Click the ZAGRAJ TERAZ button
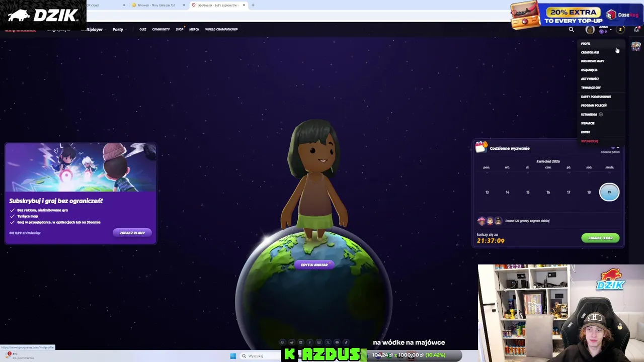The width and height of the screenshot is (644, 362). (x=600, y=238)
